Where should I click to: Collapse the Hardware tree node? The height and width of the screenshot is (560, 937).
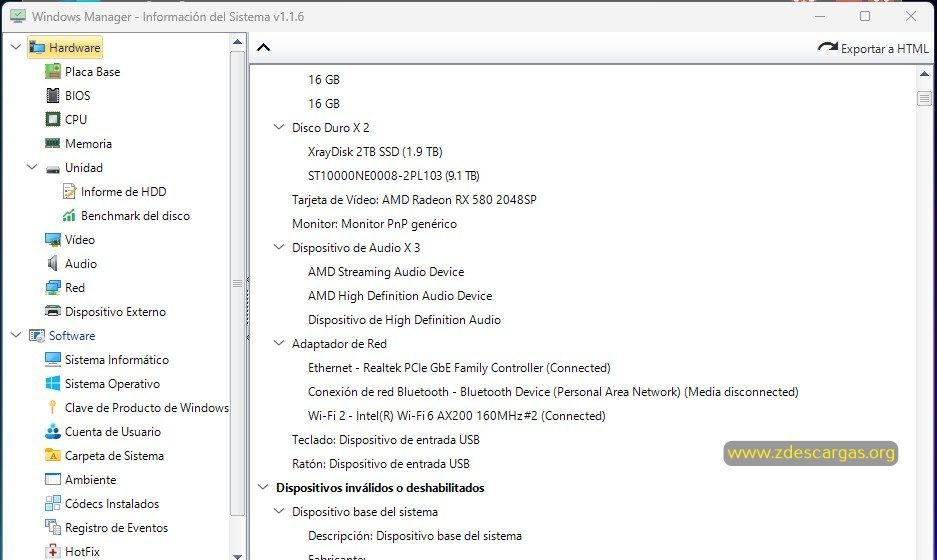coord(16,47)
